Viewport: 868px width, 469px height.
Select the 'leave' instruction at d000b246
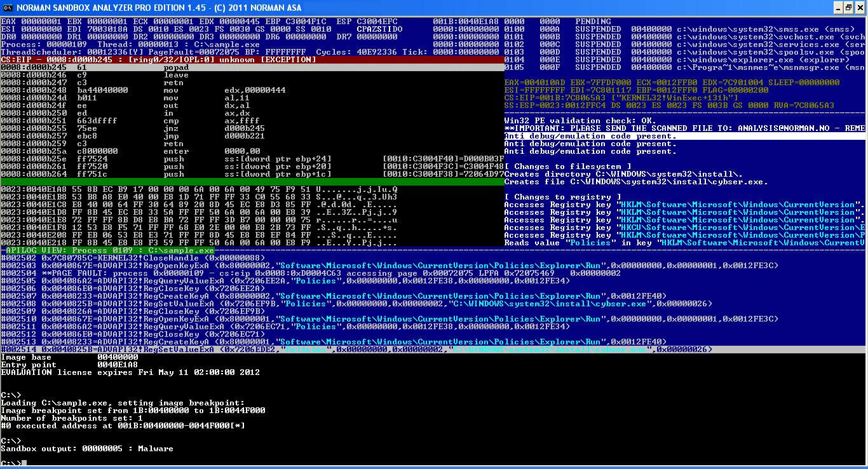(252, 75)
